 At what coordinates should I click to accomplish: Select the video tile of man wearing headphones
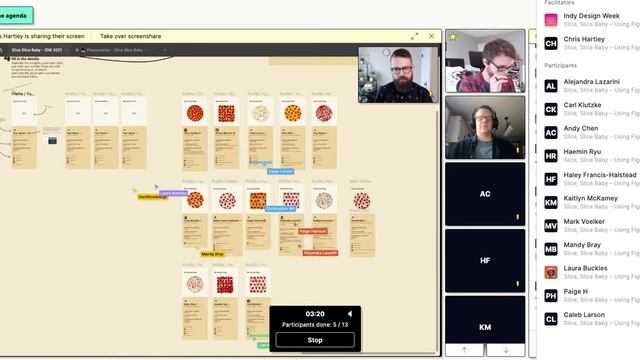[485, 127]
